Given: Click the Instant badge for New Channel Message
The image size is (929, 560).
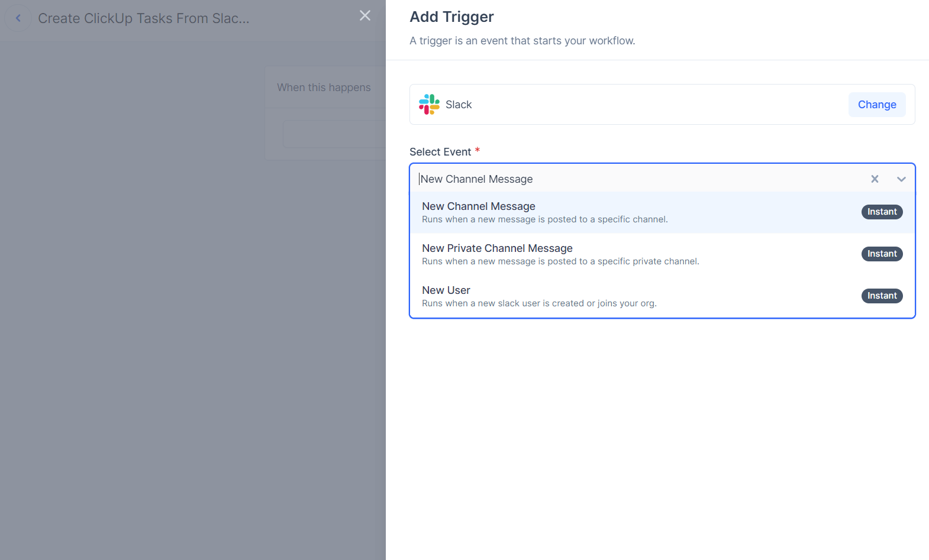Looking at the screenshot, I should coord(882,212).
